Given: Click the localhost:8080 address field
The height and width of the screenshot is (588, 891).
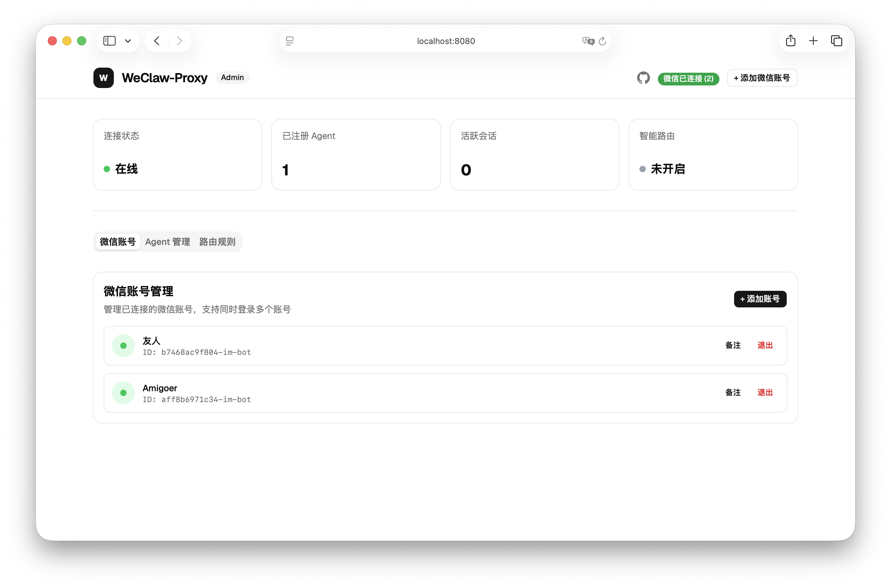Looking at the screenshot, I should click(445, 41).
